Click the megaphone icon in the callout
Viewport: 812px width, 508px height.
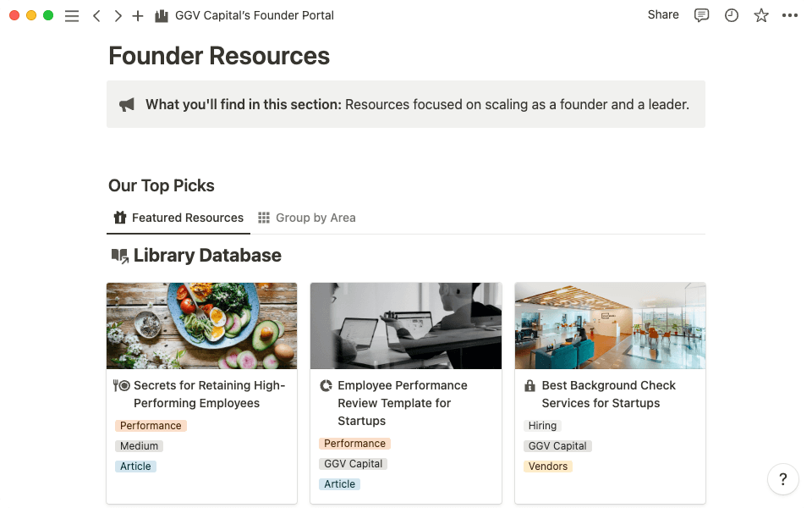127,104
